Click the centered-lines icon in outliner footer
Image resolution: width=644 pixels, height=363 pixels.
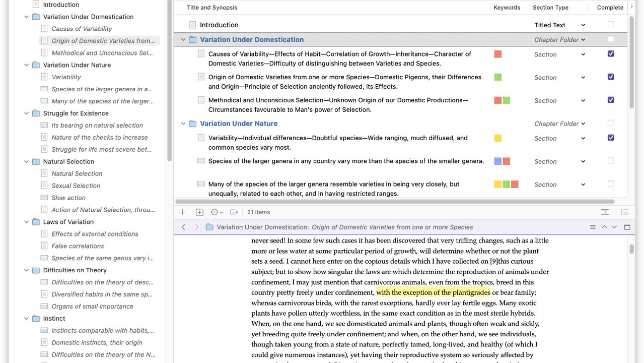pos(605,212)
